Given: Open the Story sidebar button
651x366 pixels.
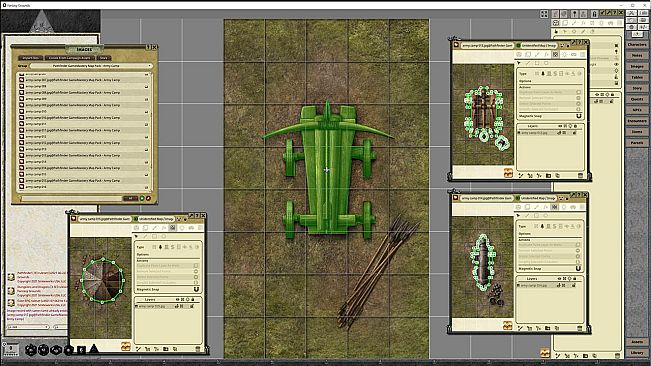Looking at the screenshot, I should (x=637, y=88).
